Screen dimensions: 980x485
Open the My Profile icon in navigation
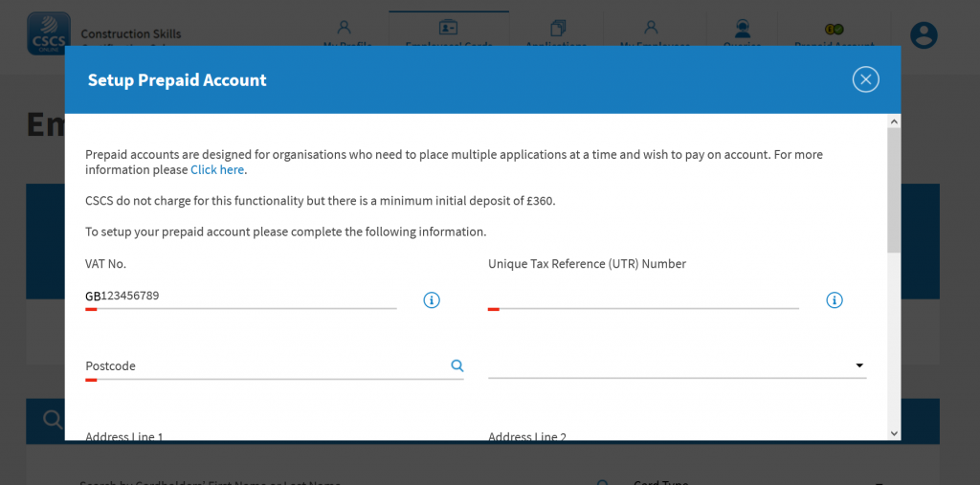(x=345, y=28)
